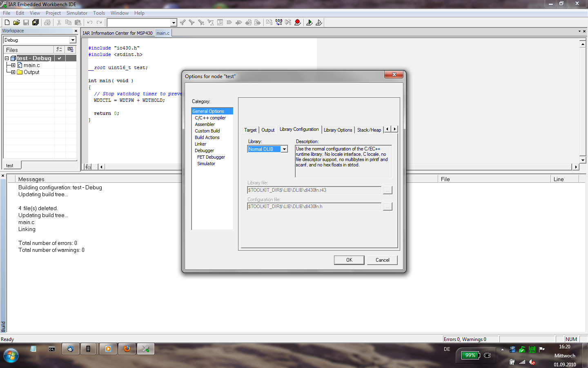Viewport: 588px width, 368px height.
Task: Open the Library dropdown showing Normal DLIB
Action: (x=285, y=149)
